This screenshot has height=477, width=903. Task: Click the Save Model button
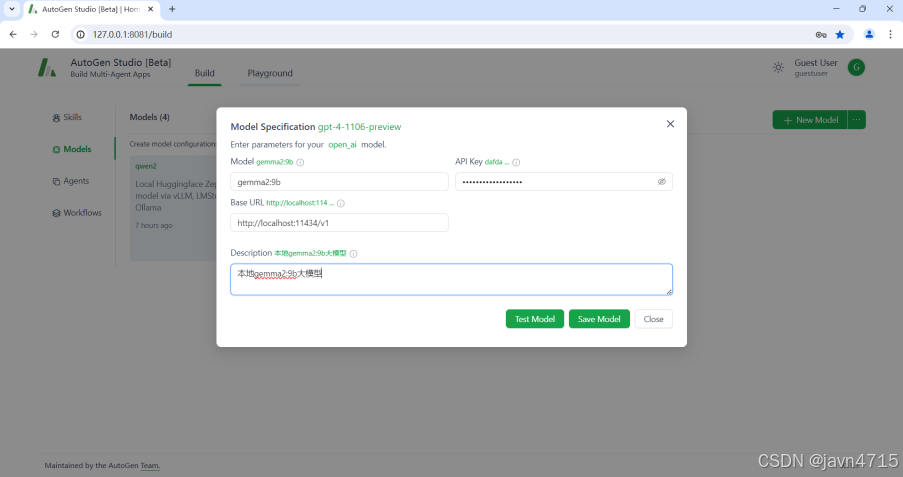pos(599,319)
